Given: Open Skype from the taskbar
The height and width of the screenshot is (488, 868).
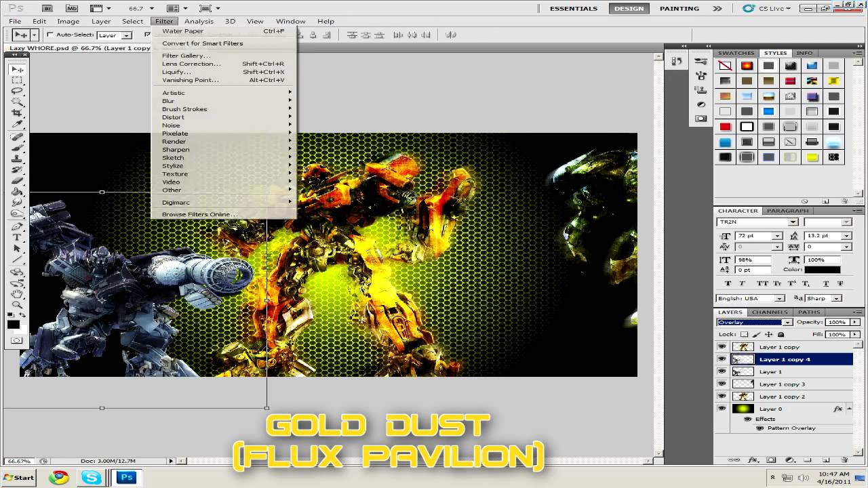Looking at the screenshot, I should click(90, 477).
